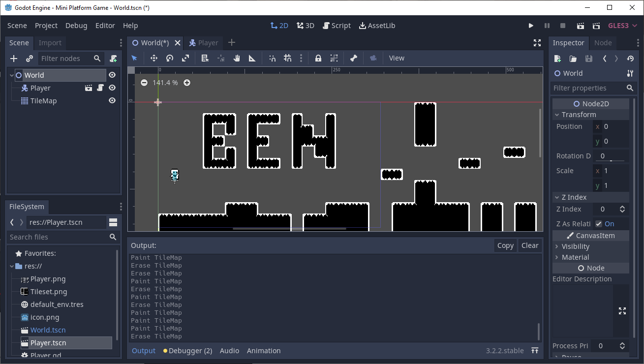Zoom in using the plus button above the canvas
The width and height of the screenshot is (644, 364).
click(187, 83)
